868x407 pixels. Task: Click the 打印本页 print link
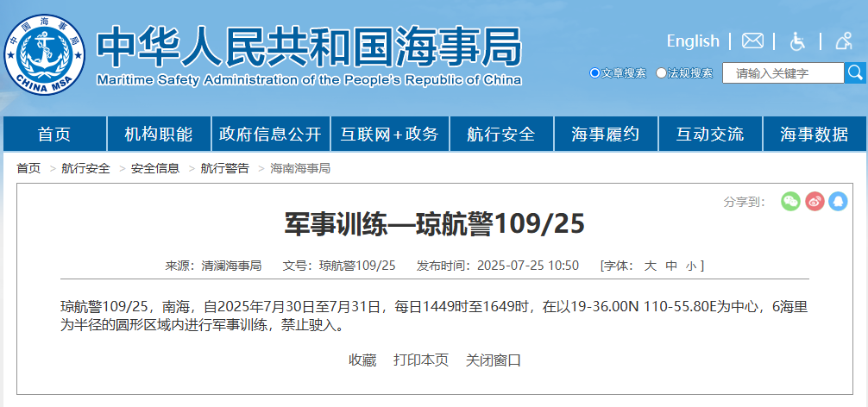click(x=421, y=360)
